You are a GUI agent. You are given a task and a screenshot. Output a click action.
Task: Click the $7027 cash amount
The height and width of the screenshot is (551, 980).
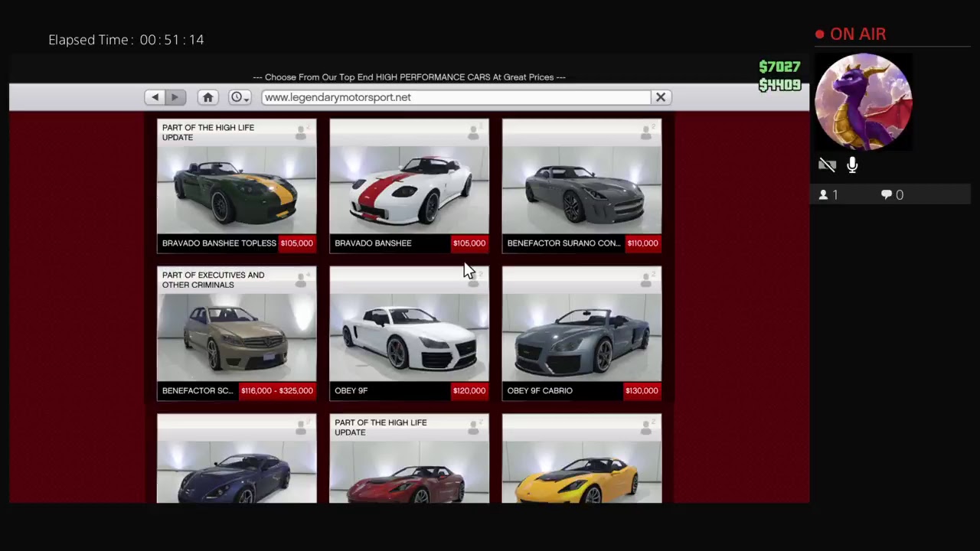coord(779,67)
